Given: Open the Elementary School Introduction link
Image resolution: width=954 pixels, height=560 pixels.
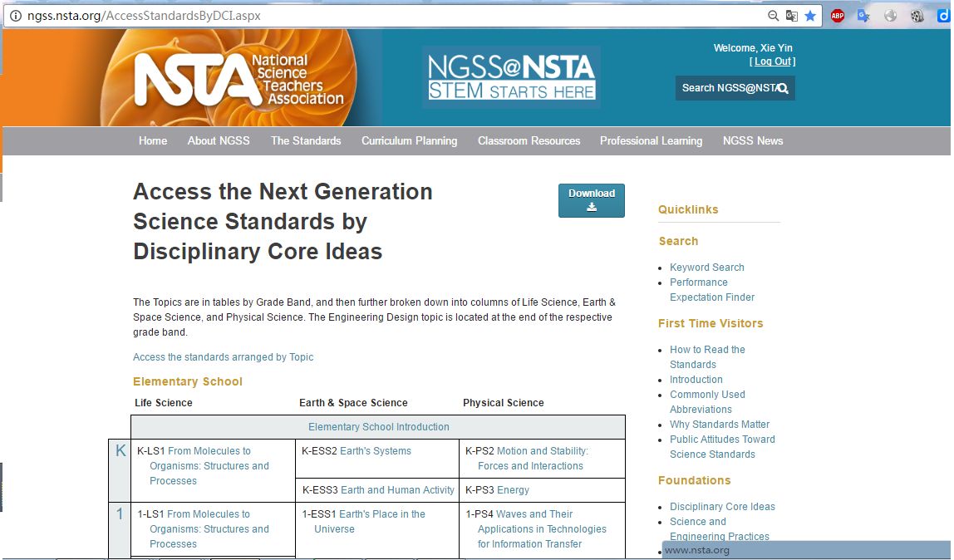Looking at the screenshot, I should click(x=378, y=427).
